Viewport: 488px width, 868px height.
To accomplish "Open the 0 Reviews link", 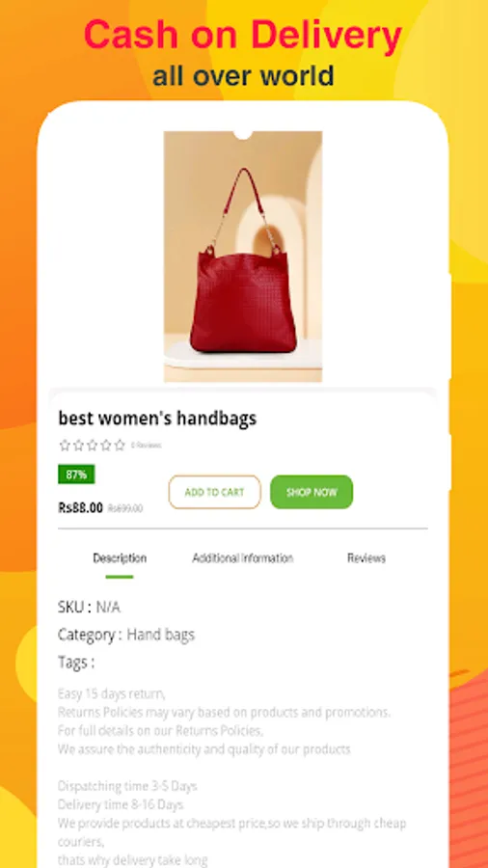I will point(146,445).
